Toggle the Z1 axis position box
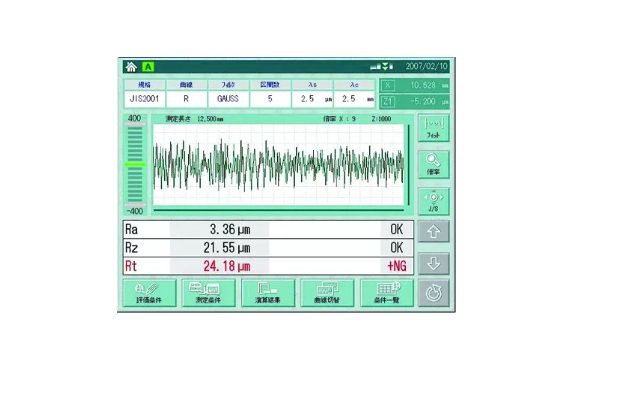Screen dimensions: 622x400 415,102
